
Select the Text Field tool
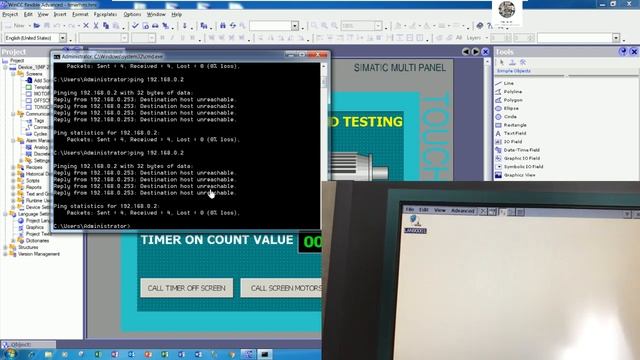pyautogui.click(x=515, y=133)
